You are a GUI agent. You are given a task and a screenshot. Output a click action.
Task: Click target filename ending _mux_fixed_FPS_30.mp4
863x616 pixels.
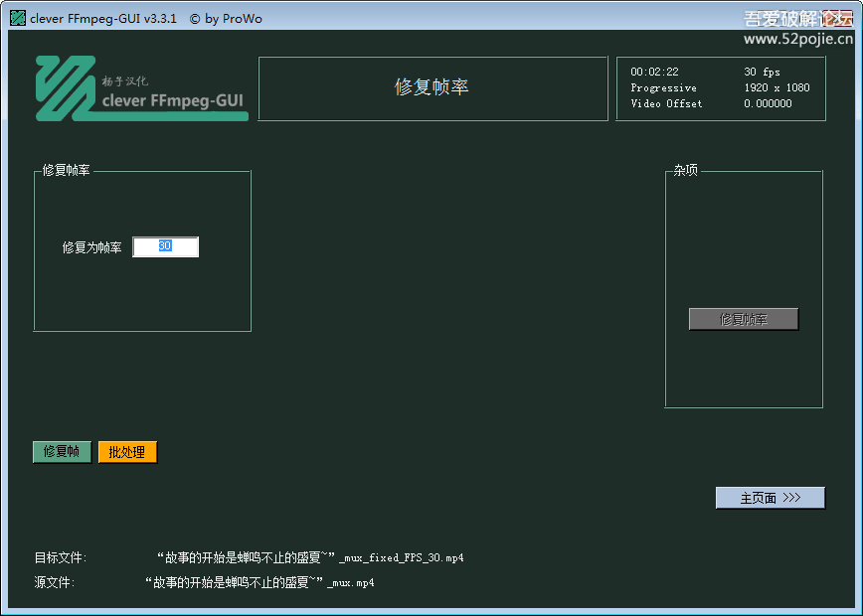[x=310, y=557]
